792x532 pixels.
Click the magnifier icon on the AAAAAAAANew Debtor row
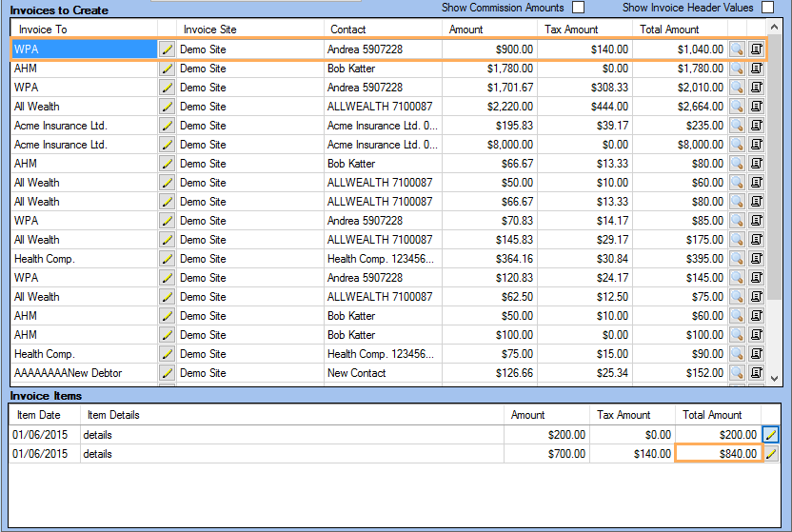point(737,373)
